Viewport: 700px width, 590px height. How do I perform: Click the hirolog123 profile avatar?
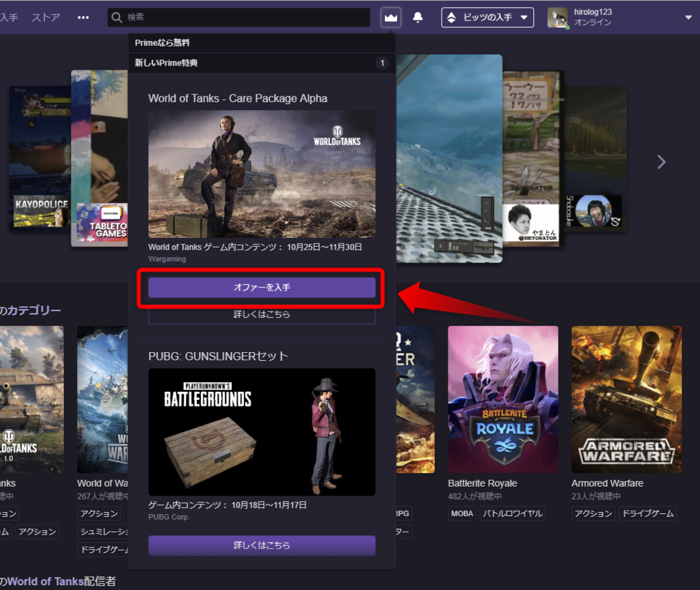[x=558, y=18]
